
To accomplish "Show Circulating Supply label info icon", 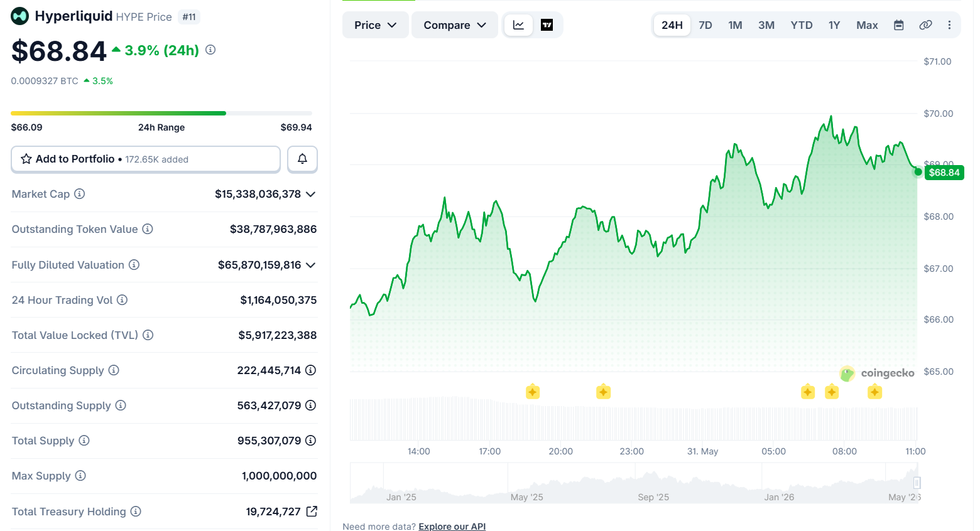I will click(x=114, y=370).
